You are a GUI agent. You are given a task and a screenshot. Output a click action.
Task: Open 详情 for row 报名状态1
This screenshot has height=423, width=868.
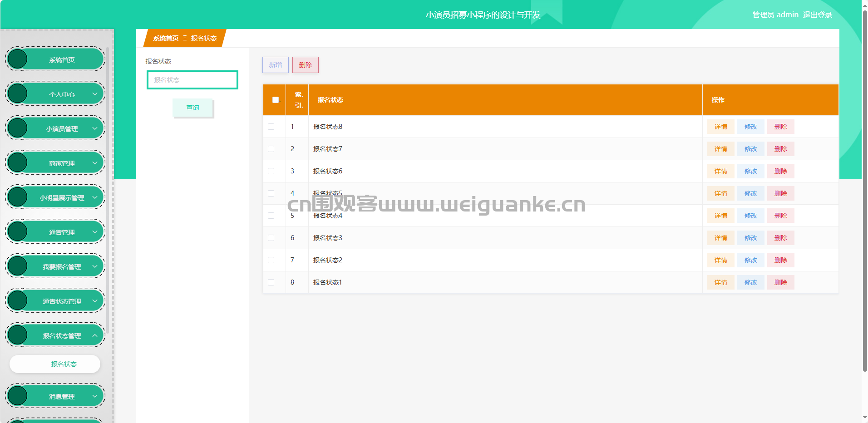[x=721, y=282]
